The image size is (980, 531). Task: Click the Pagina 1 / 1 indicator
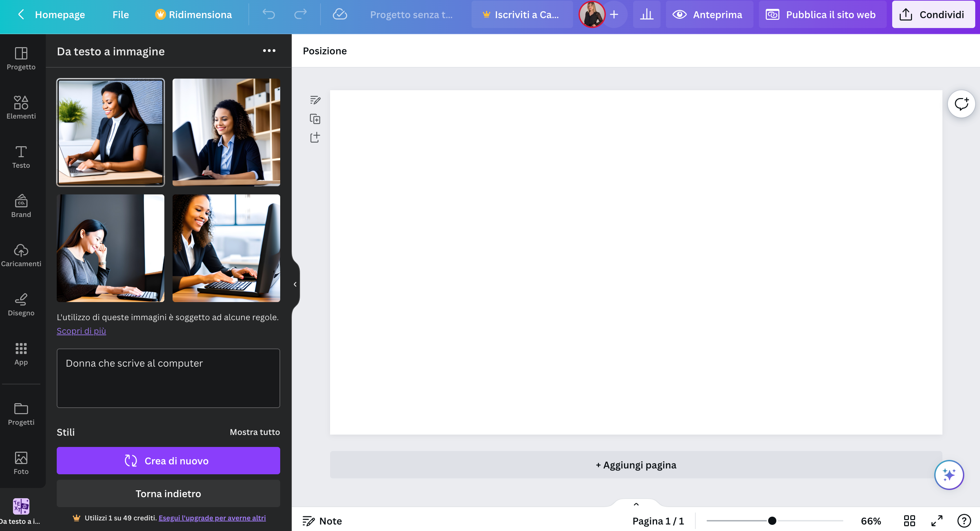point(658,521)
